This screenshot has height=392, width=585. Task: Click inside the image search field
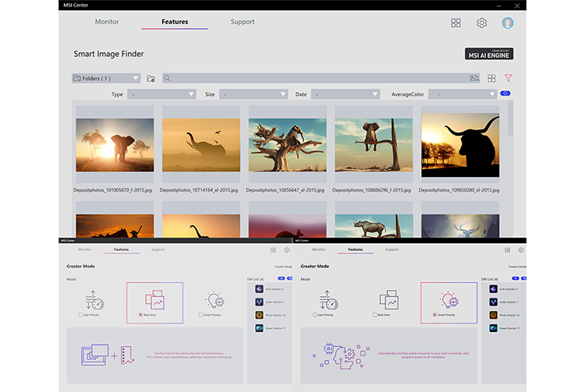[321, 78]
